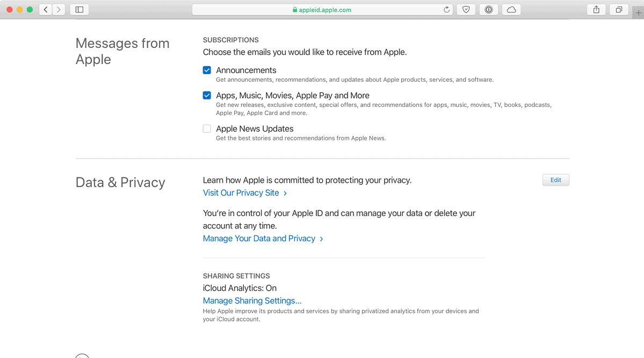Click the Apps, Music, Movies label
The width and height of the screenshot is (644, 358).
coord(293,95)
